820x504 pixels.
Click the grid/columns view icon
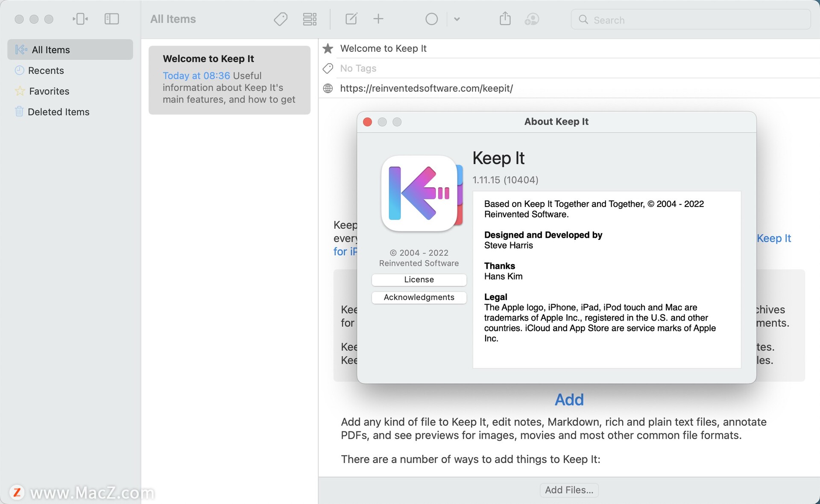click(x=310, y=19)
